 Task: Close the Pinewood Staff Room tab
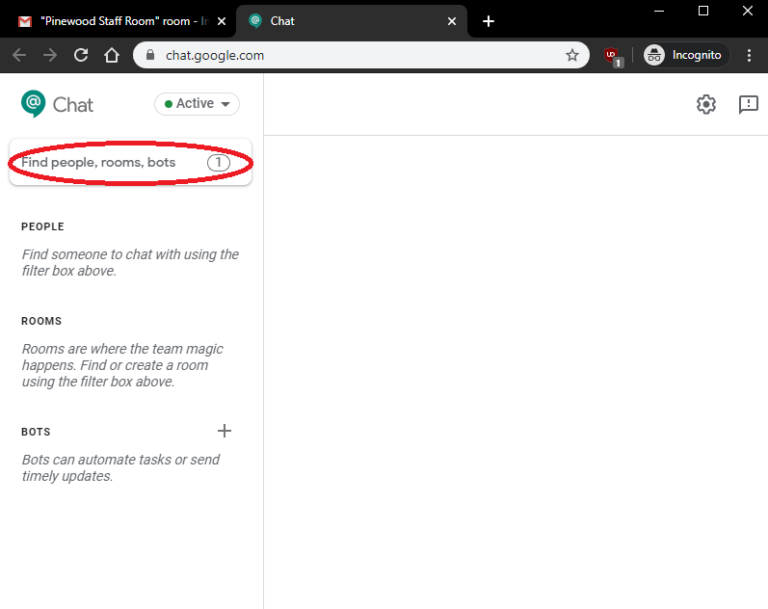(x=220, y=21)
